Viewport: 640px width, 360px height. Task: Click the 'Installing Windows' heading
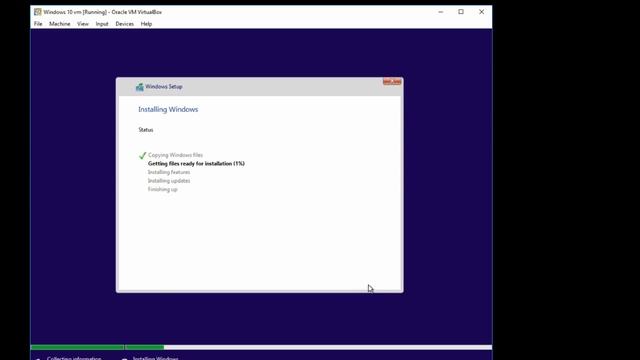point(168,109)
